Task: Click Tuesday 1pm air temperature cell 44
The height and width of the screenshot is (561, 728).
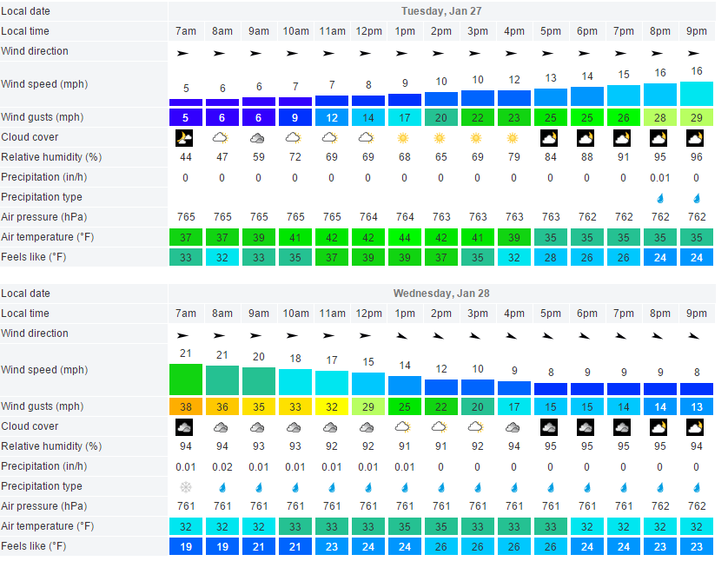Action: click(x=404, y=237)
